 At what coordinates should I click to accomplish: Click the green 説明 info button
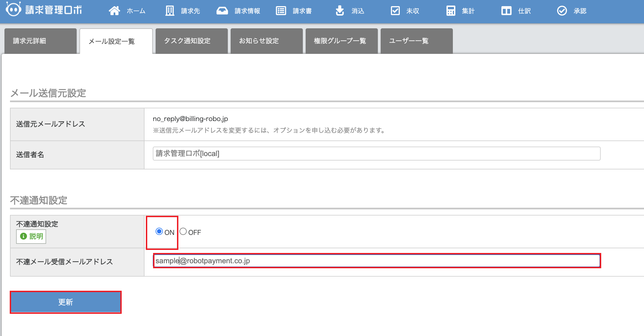pyautogui.click(x=31, y=236)
